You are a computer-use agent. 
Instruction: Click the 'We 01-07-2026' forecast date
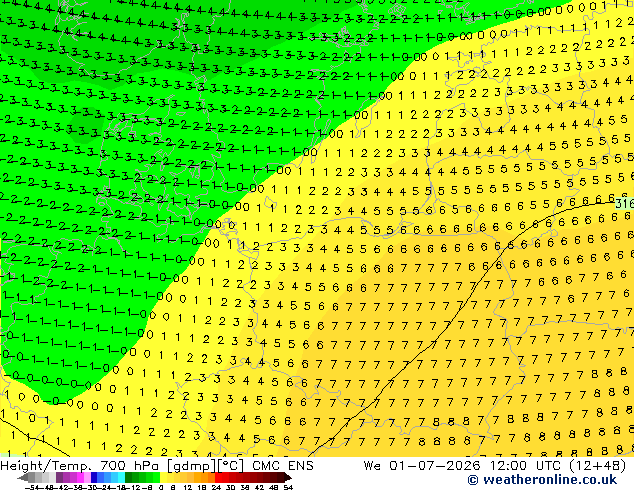click(423, 466)
